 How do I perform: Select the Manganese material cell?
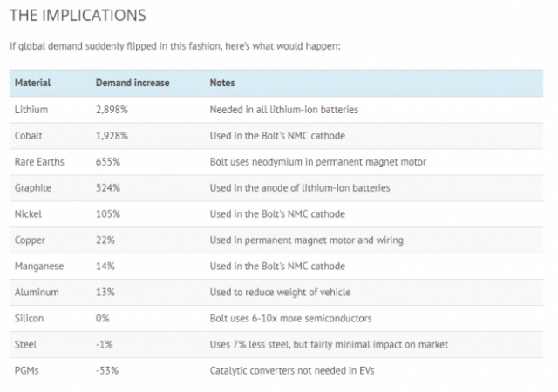[39, 267]
